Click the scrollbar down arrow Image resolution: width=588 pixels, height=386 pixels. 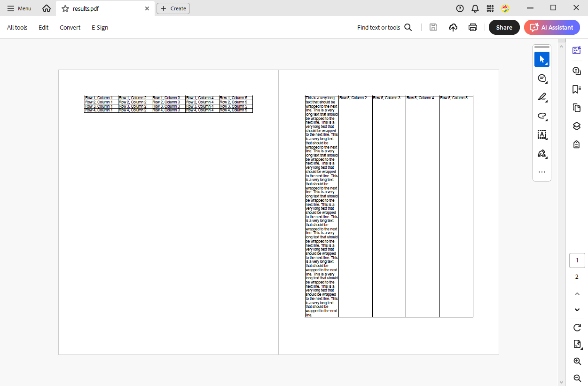point(561,382)
